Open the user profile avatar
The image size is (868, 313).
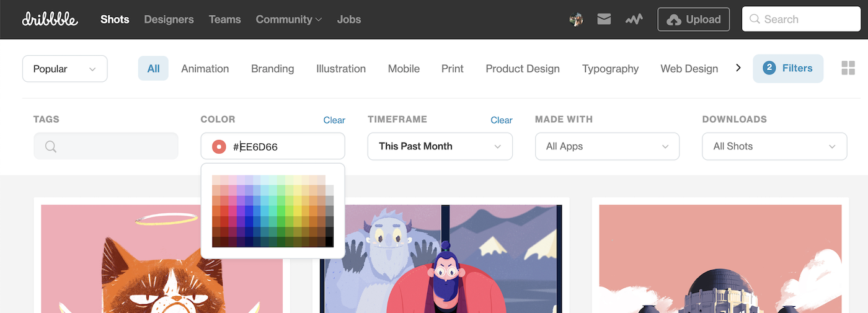coord(576,20)
